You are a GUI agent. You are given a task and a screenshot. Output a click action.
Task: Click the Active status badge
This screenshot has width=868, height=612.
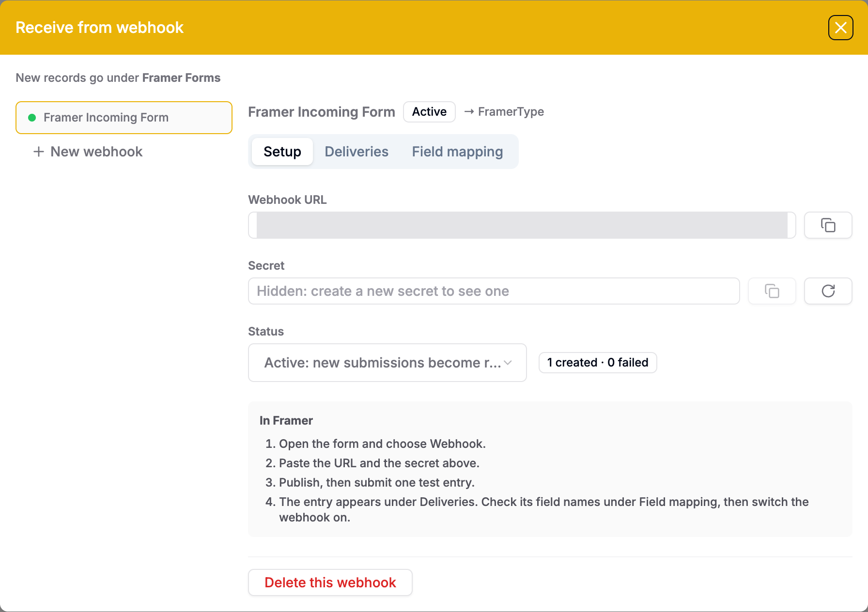tap(429, 112)
